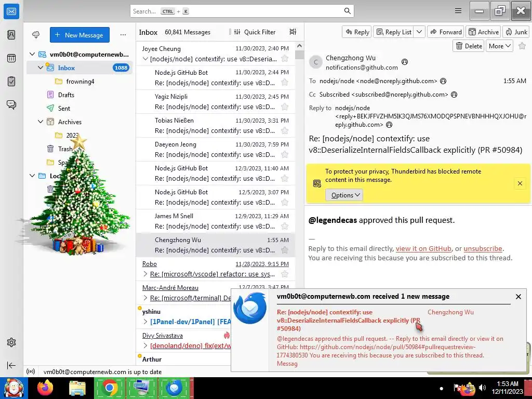Open the Calendar space
The image size is (532, 399).
click(11, 58)
